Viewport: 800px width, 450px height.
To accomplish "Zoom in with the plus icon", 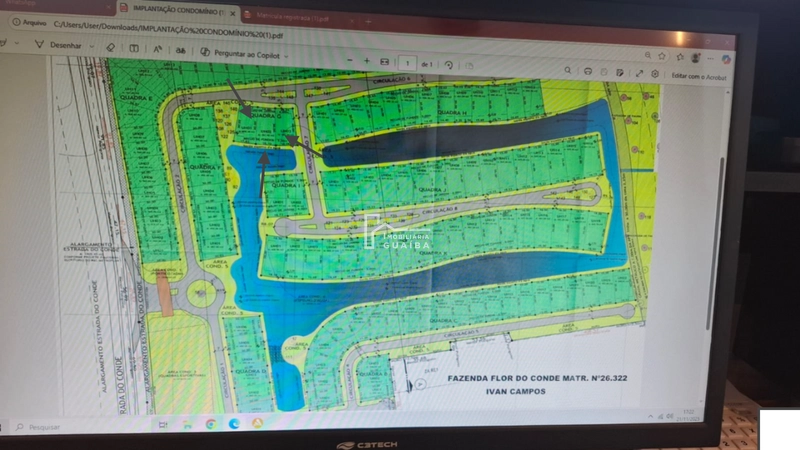I will coord(367,60).
